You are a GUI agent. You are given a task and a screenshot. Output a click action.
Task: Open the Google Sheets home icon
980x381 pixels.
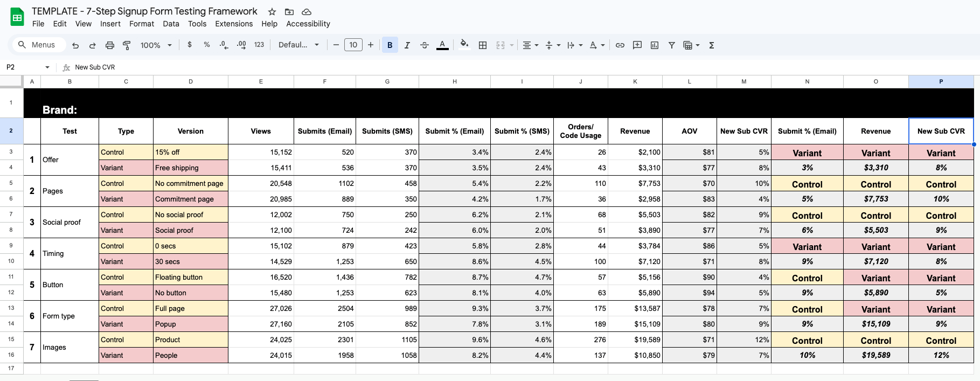point(17,17)
